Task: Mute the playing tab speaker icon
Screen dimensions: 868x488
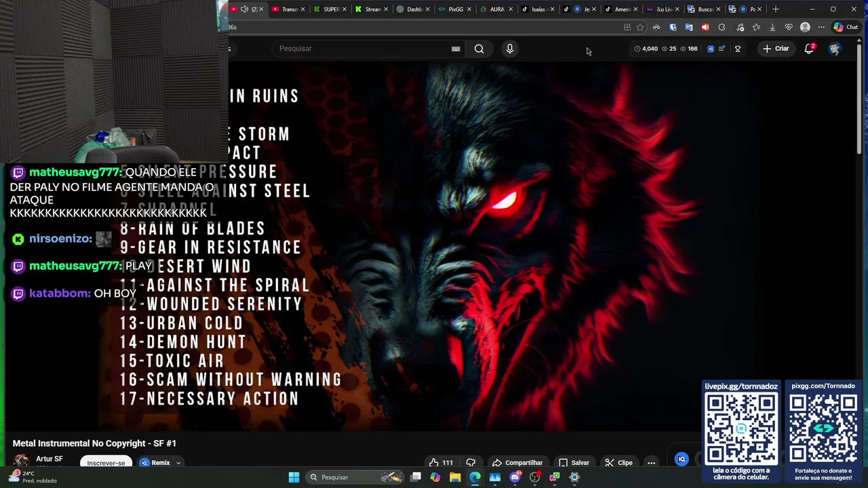Action: coord(243,9)
